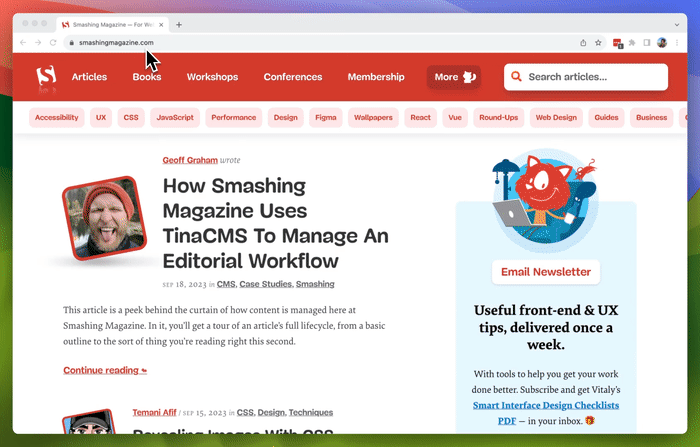Follow the Continue reading link
This screenshot has width=700, height=447.
[104, 370]
